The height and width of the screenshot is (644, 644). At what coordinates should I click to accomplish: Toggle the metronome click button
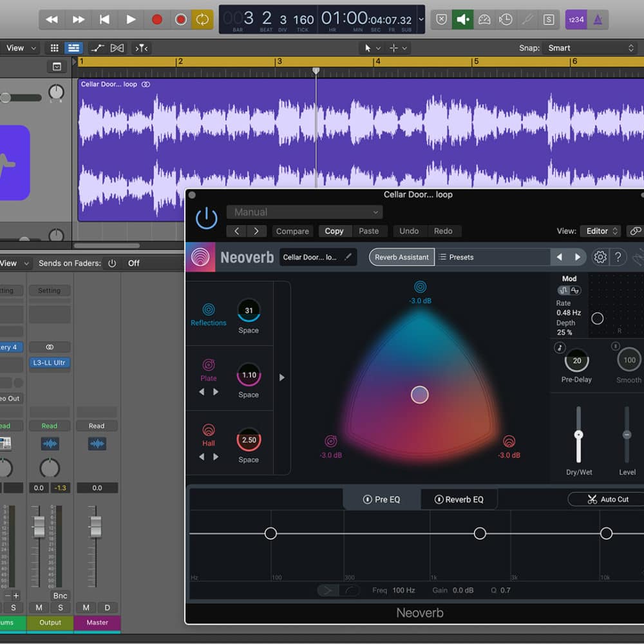(x=598, y=19)
